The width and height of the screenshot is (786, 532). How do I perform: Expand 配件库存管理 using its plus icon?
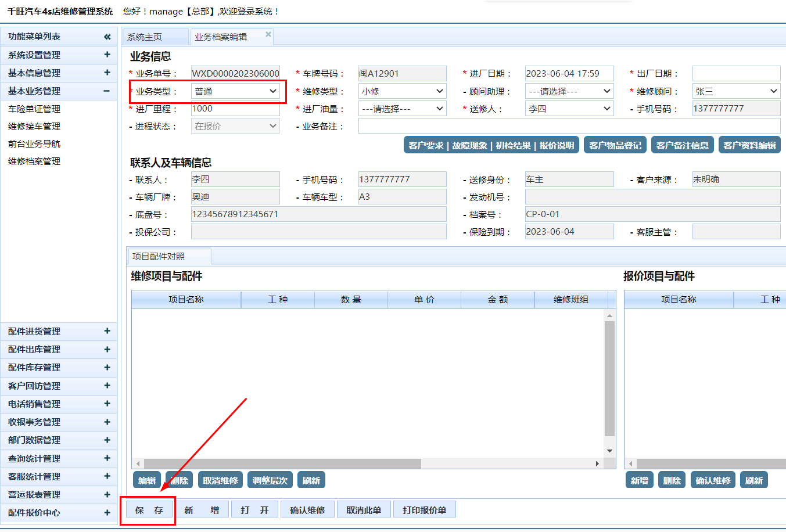[x=107, y=367]
